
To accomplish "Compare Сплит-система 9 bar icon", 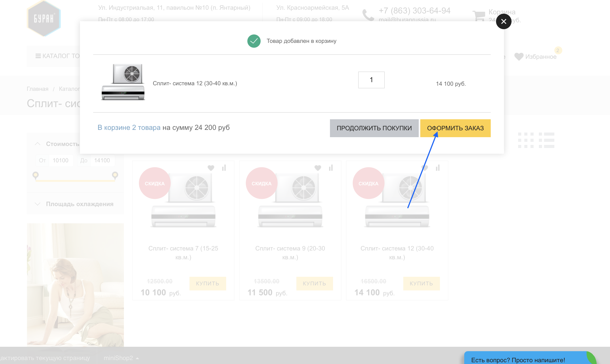I will (x=331, y=168).
